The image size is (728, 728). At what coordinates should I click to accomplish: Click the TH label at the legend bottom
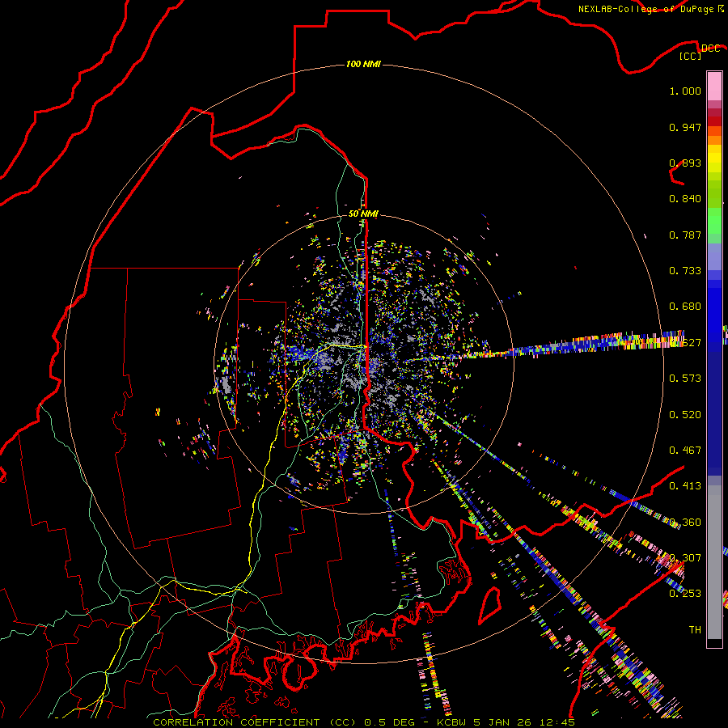[x=695, y=630]
